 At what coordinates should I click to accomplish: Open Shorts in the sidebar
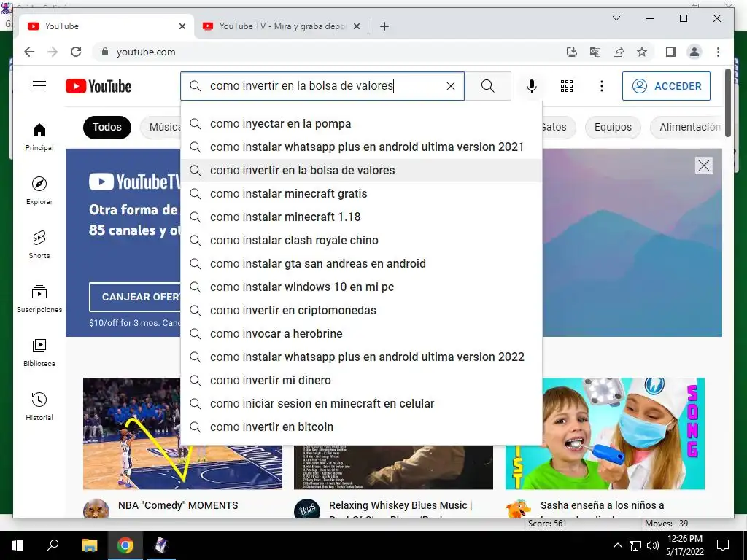[39, 245]
